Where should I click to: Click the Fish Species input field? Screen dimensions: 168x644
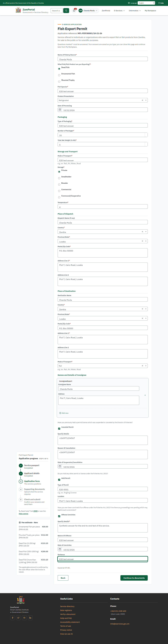point(103,91)
